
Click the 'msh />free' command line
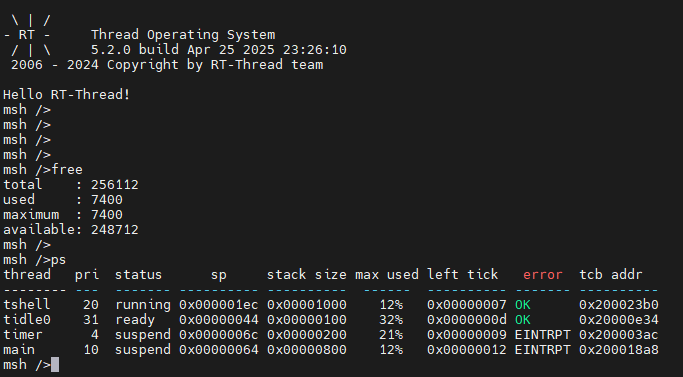click(43, 170)
